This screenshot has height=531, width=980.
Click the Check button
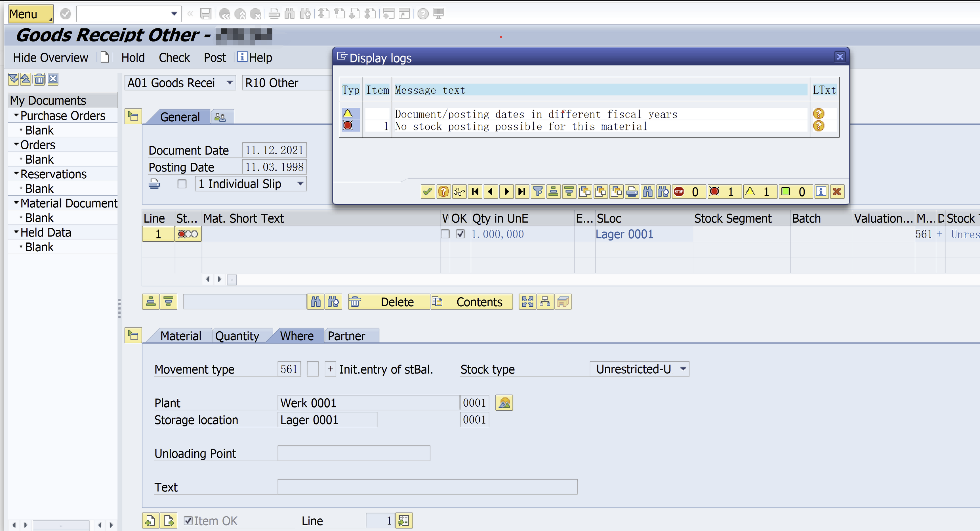(174, 57)
